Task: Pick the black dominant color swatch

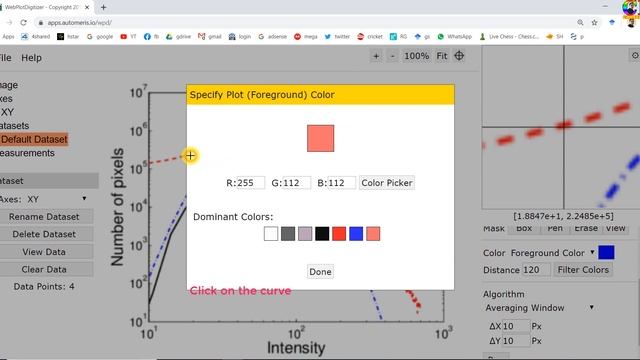Action: (322, 234)
